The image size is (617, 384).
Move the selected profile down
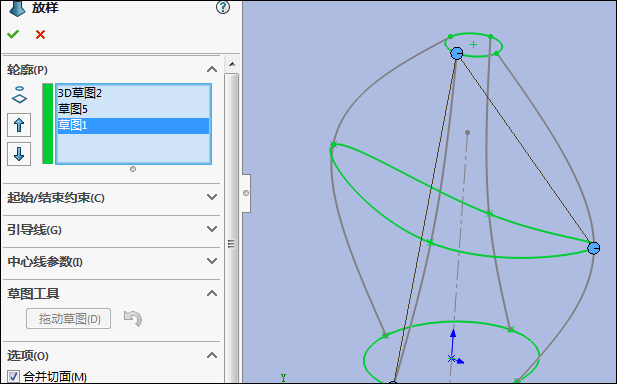coord(19,154)
